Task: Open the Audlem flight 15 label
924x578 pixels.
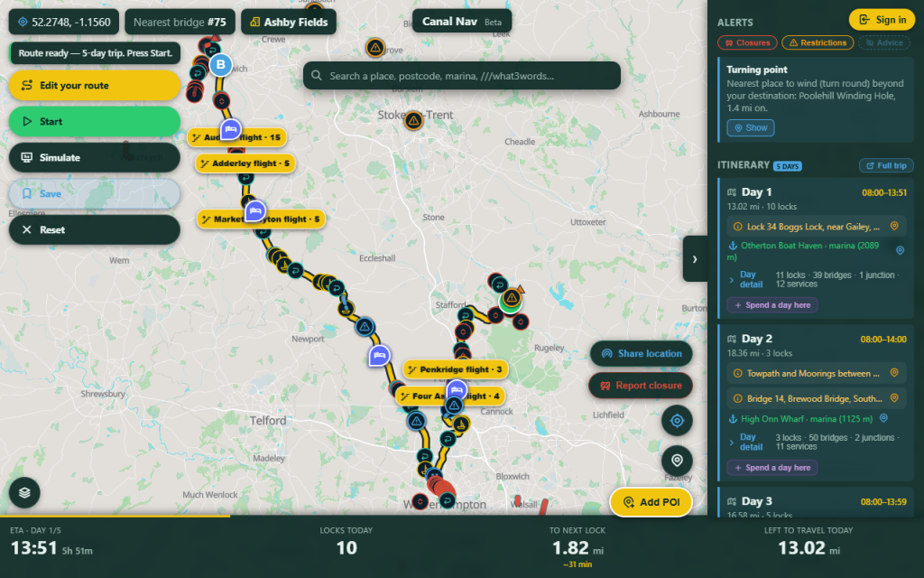Action: click(x=237, y=137)
